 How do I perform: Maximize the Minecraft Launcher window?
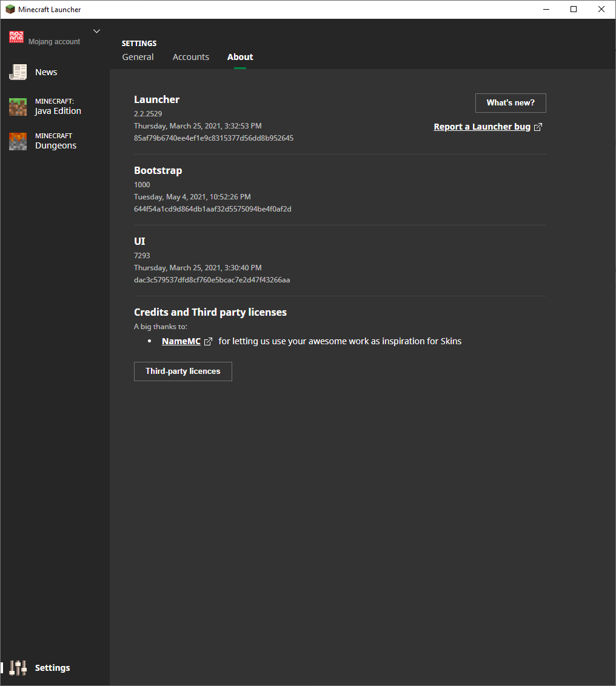(x=574, y=9)
